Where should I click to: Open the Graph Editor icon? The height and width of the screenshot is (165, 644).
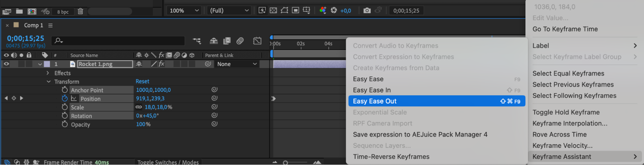[257, 41]
